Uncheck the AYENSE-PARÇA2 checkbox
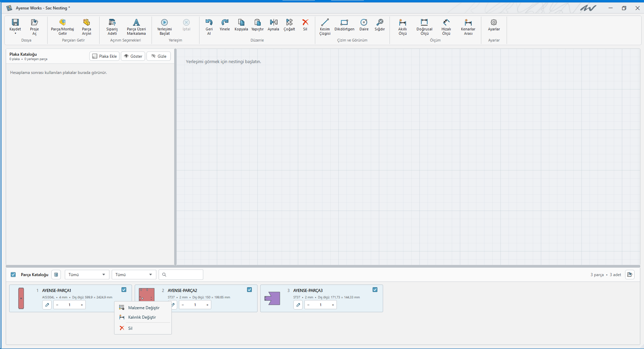The width and height of the screenshot is (644, 349). [x=249, y=290]
